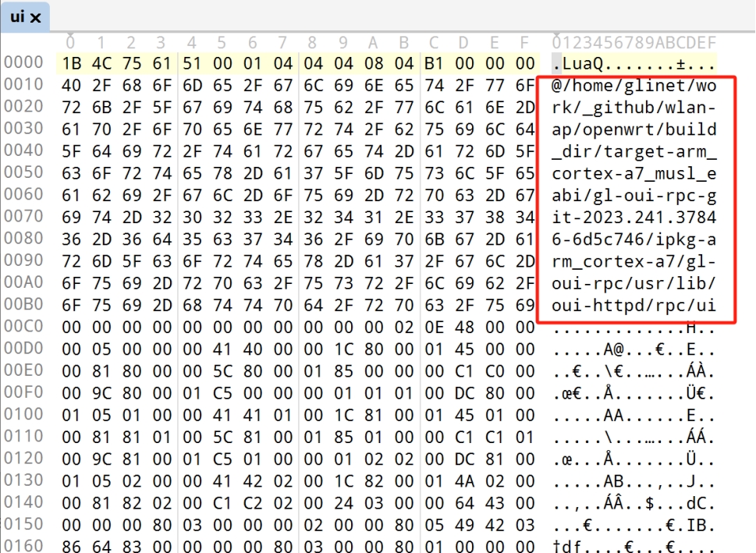
Task: Select offset row 0160
Action: 23,545
